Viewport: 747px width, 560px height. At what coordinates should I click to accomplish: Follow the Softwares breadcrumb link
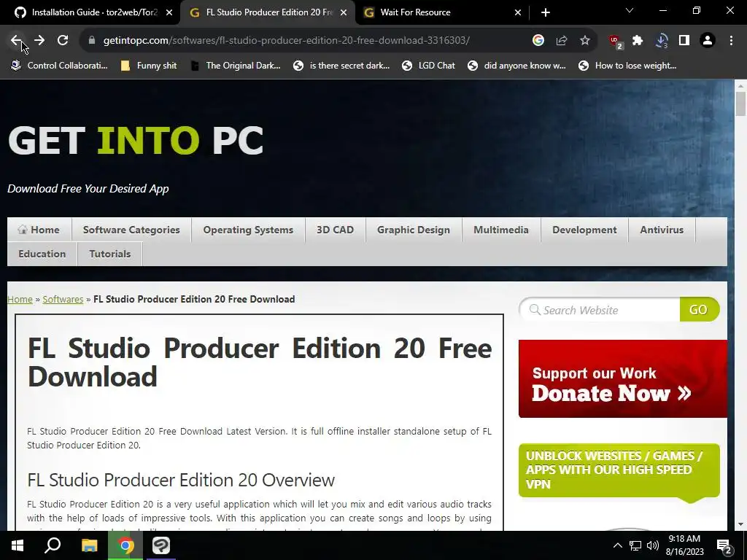[x=63, y=299]
